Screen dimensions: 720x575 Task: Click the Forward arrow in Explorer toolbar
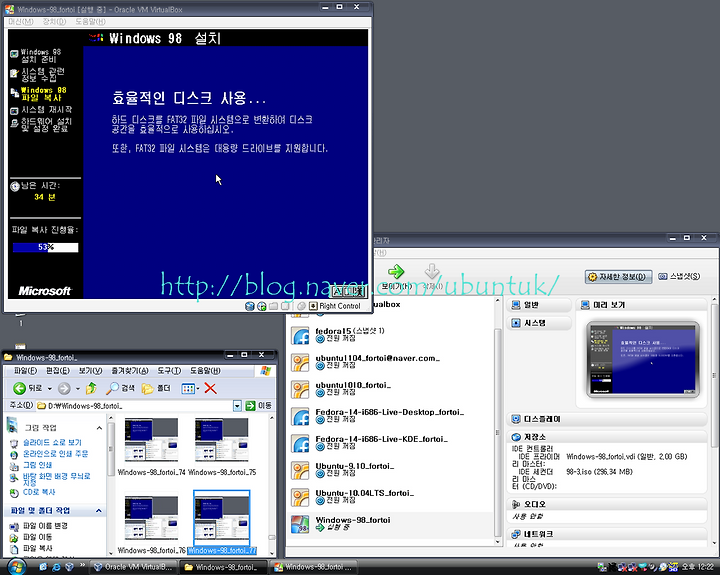[x=64, y=389]
